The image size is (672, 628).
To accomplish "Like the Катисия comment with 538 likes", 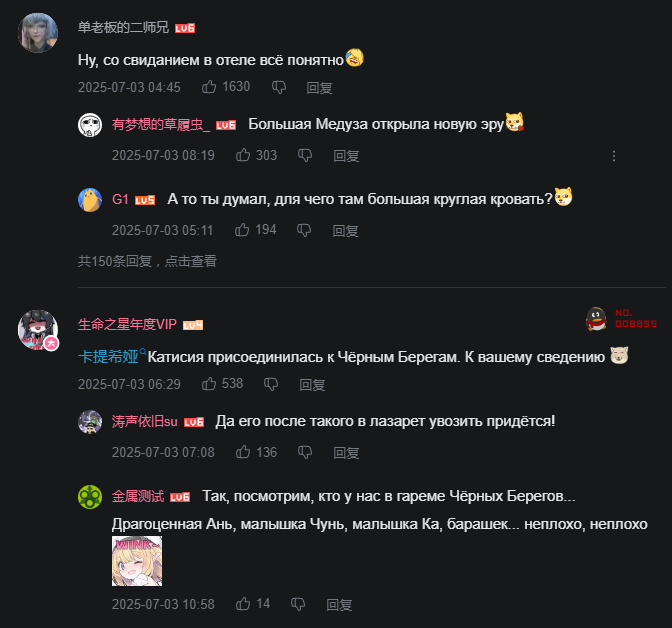I will [209, 384].
